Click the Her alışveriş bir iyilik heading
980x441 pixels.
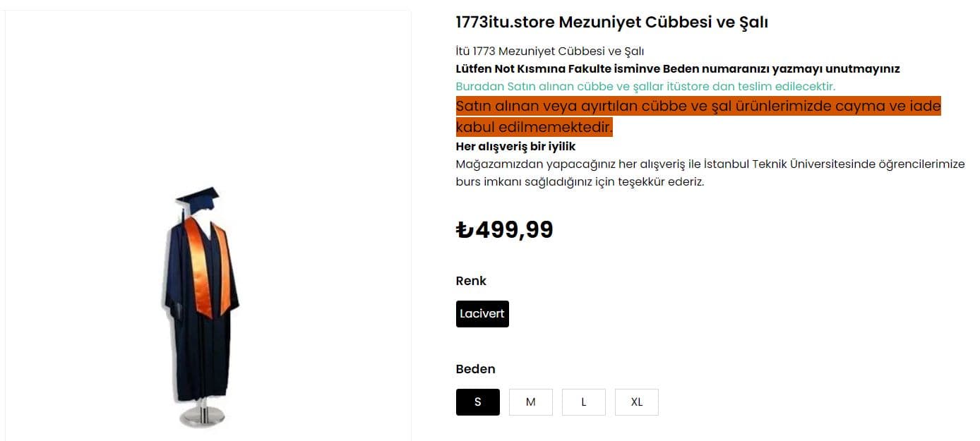click(x=515, y=145)
